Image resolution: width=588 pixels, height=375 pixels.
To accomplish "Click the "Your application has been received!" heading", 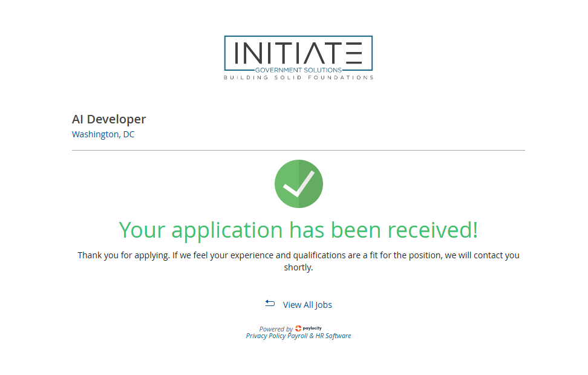I will (x=298, y=230).
